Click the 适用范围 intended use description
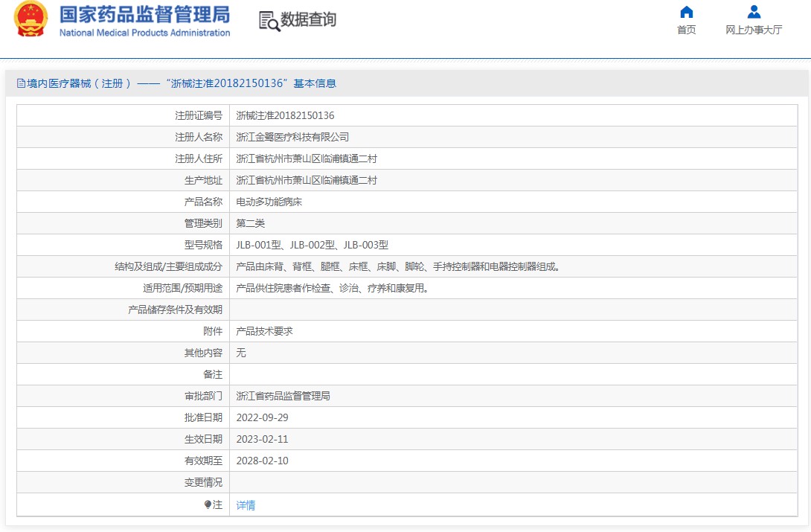The width and height of the screenshot is (811, 532). pos(333,288)
